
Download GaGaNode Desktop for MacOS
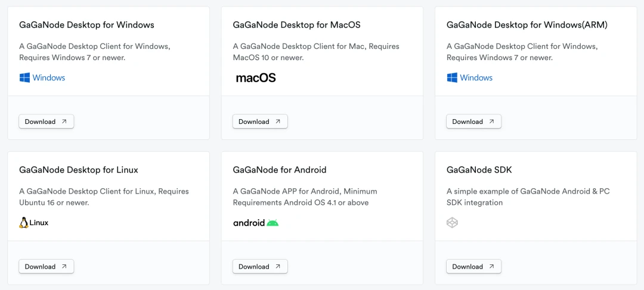point(260,121)
